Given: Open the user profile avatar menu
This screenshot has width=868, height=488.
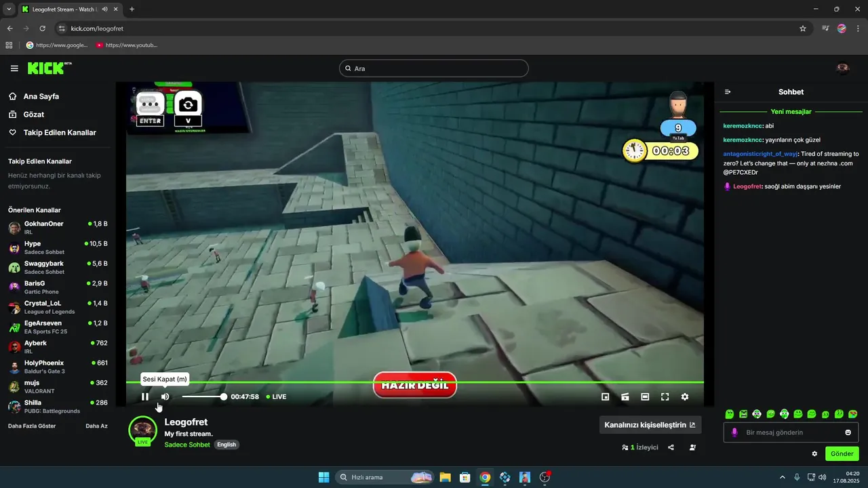Looking at the screenshot, I should [x=843, y=68].
